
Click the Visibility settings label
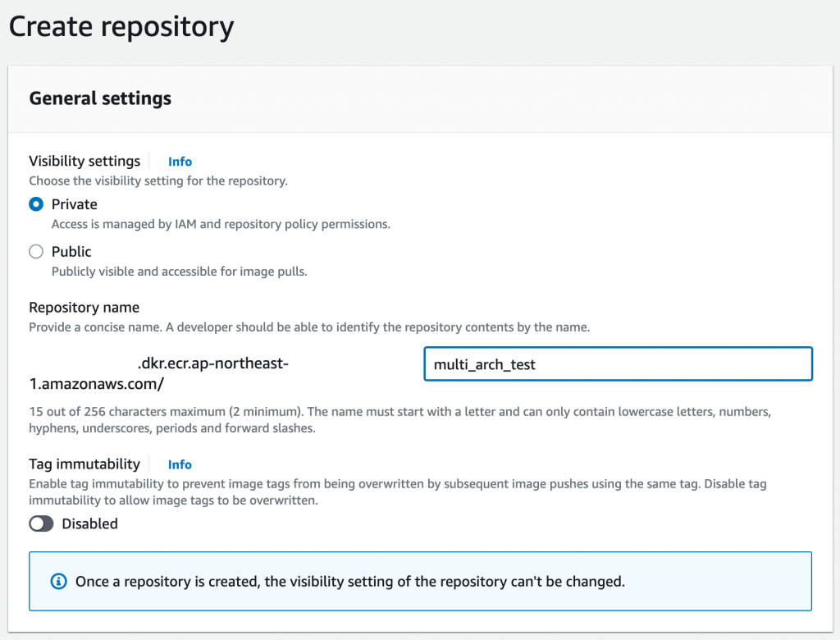click(84, 162)
